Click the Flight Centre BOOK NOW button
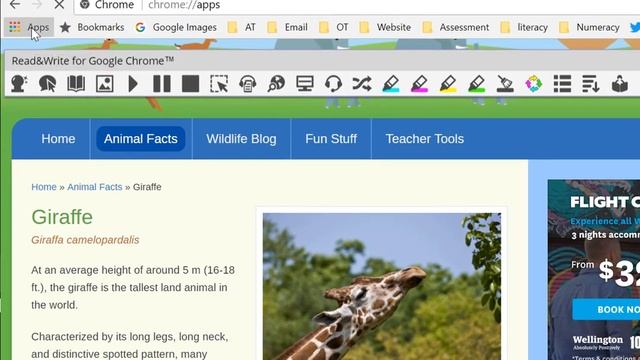The image size is (640, 360). click(606, 309)
